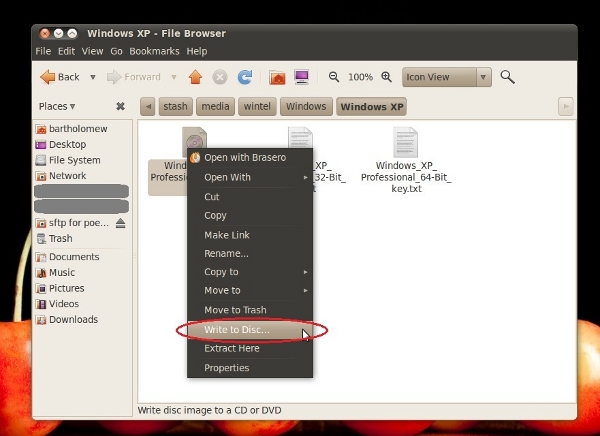
Task: Open Music in sidebar
Action: (x=82, y=272)
